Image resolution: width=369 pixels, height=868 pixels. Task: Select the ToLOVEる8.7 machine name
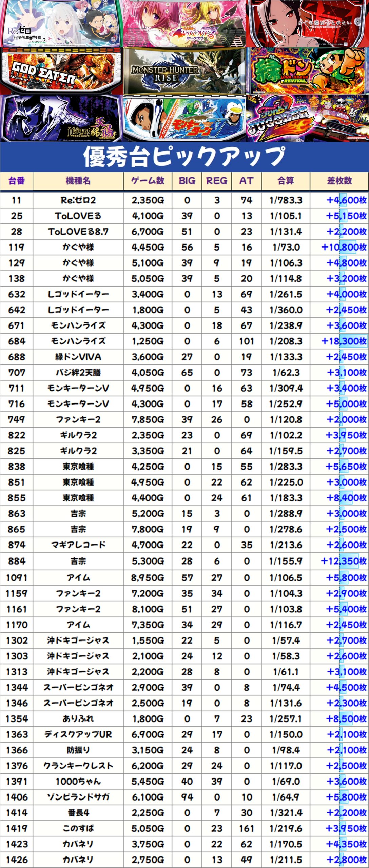78,232
